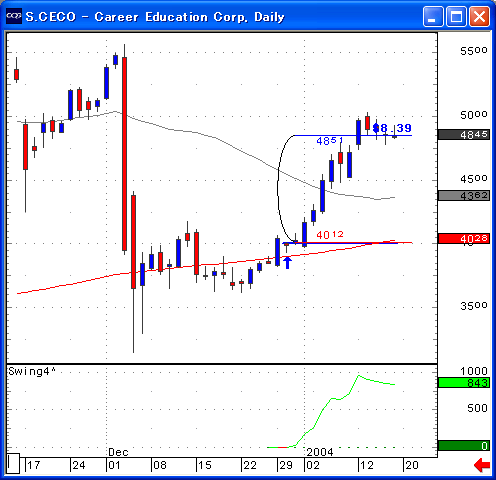The height and width of the screenshot is (480, 496).
Task: Click the blue 4851 line annotation
Action: click(x=330, y=141)
